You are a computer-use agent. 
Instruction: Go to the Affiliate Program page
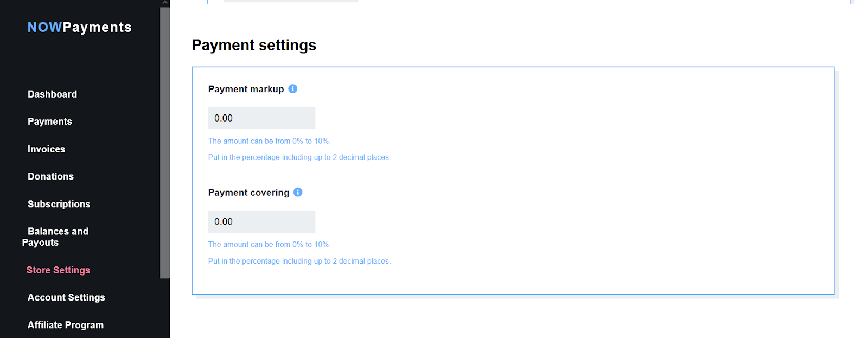65,325
